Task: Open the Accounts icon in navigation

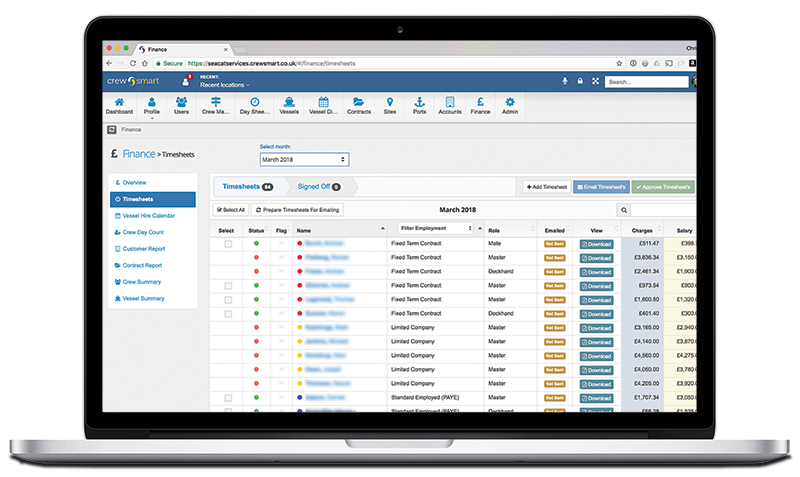Action: [450, 105]
